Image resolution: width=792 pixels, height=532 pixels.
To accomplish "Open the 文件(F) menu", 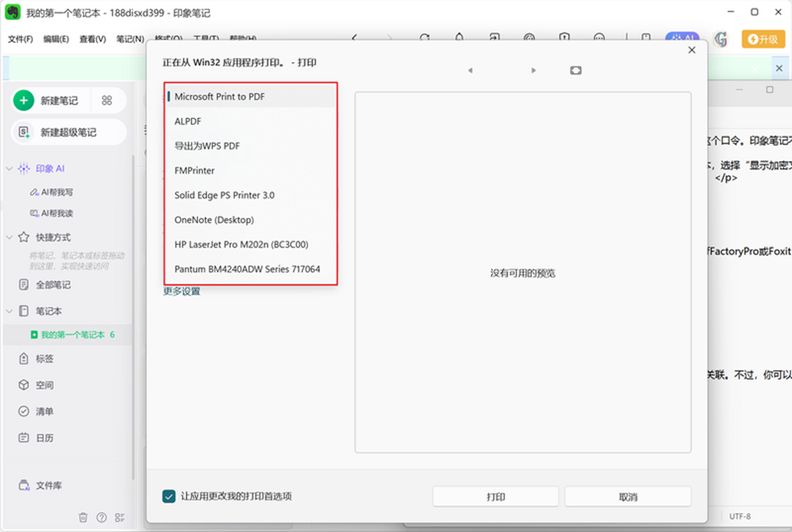I will [x=20, y=40].
